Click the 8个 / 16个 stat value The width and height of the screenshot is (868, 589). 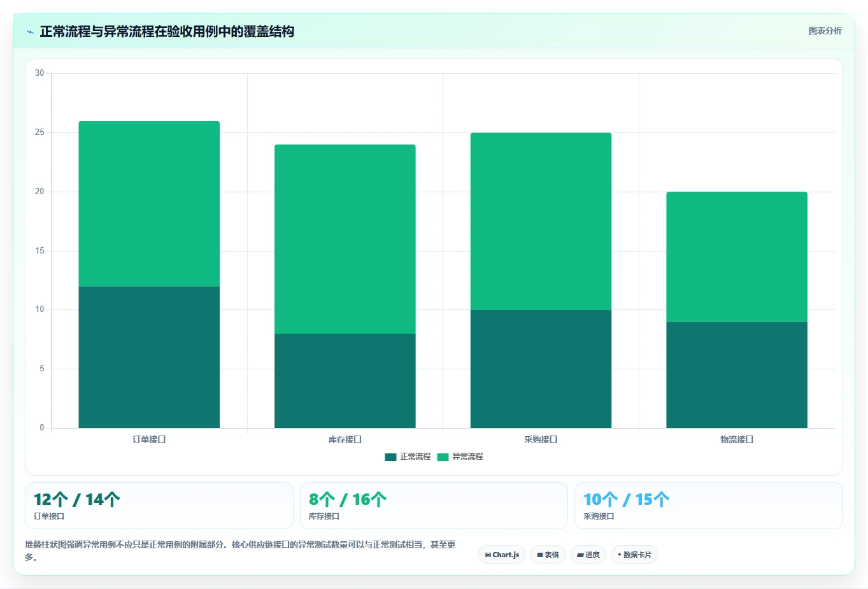coord(347,499)
